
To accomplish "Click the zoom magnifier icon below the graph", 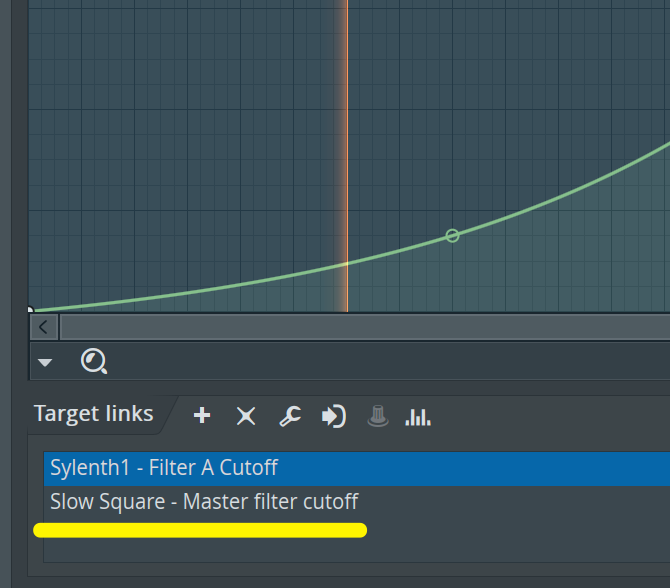I will [x=94, y=361].
